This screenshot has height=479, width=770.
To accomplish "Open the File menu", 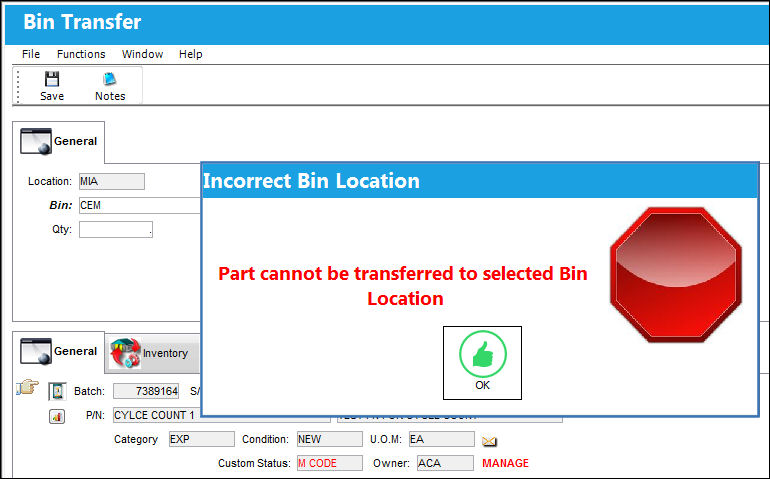I will (31, 54).
